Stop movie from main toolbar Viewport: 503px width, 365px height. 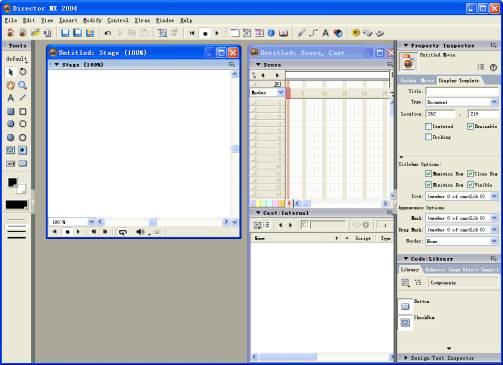205,33
